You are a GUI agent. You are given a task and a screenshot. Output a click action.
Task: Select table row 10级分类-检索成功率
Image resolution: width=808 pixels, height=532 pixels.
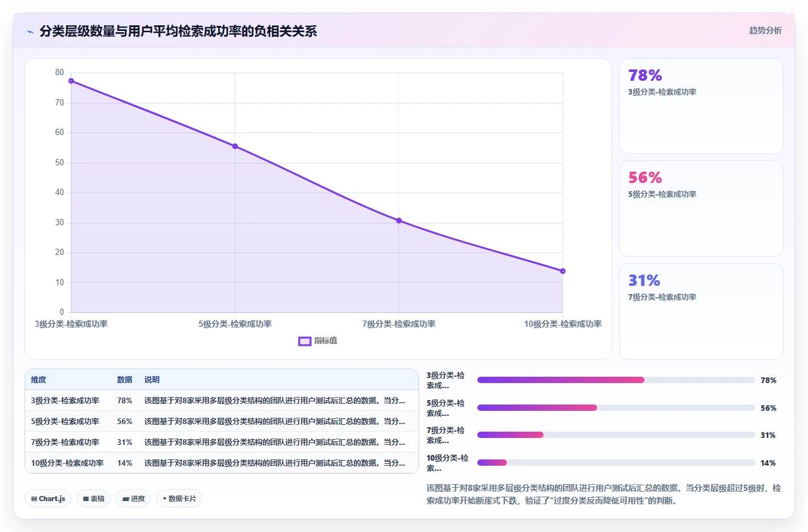point(222,463)
